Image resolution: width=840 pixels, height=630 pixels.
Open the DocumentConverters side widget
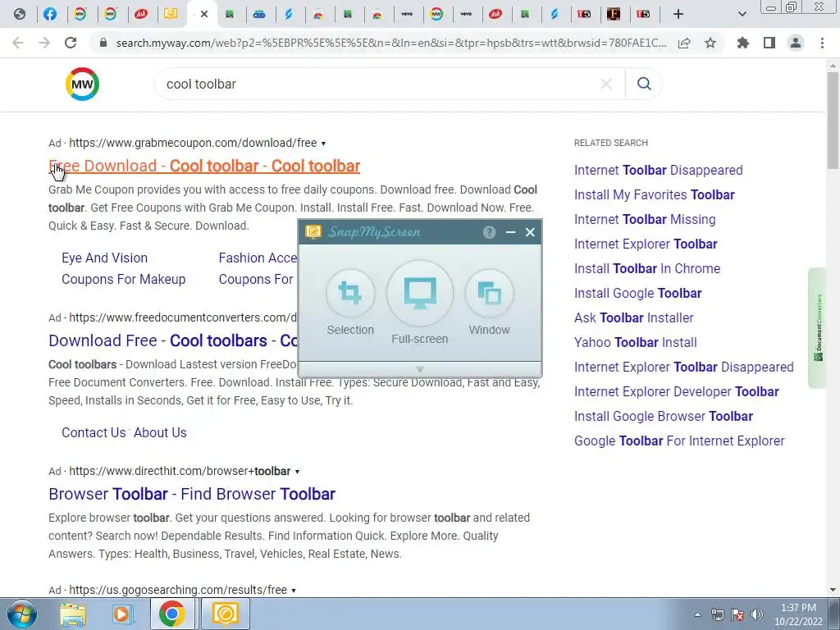point(818,328)
